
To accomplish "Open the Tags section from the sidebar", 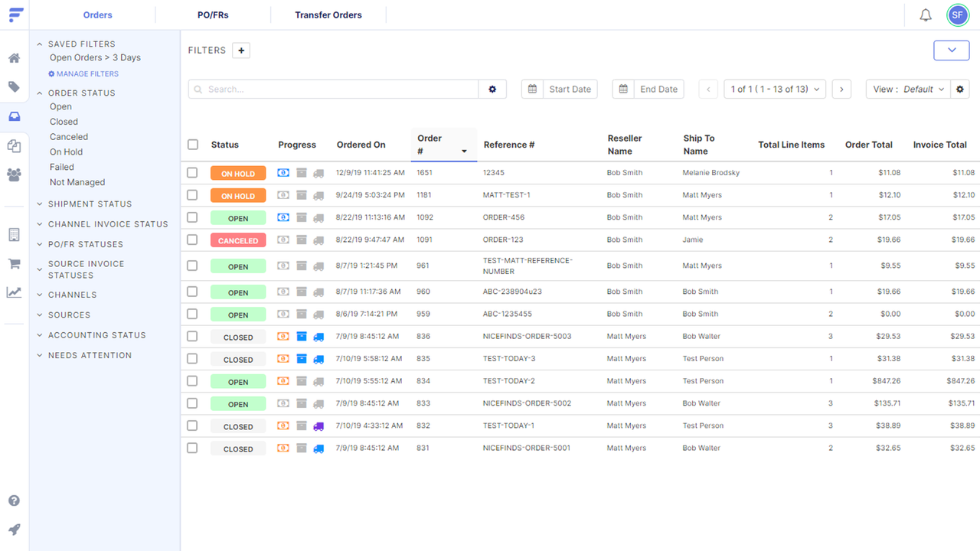I will [x=14, y=86].
